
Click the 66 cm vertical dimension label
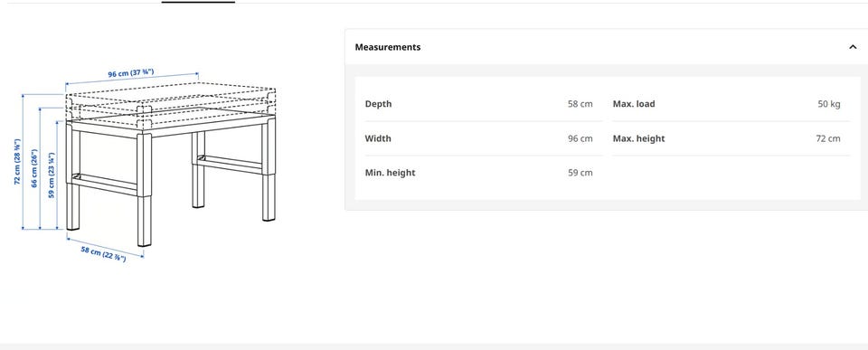[35, 168]
